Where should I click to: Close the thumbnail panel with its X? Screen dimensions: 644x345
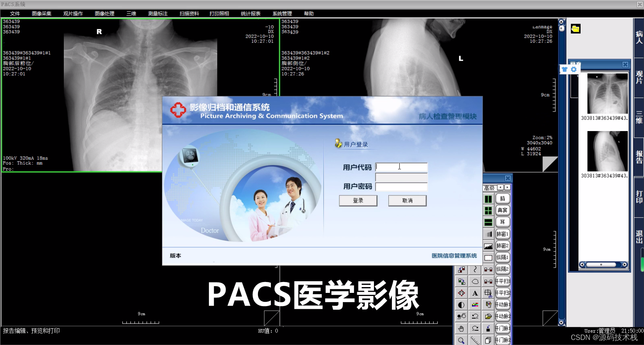[x=625, y=65]
